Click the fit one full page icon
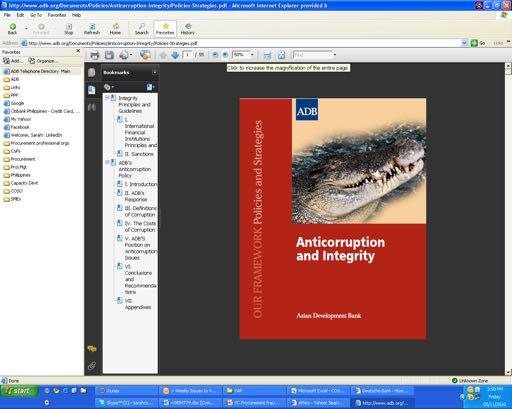The width and height of the screenshot is (512, 409). (281, 55)
